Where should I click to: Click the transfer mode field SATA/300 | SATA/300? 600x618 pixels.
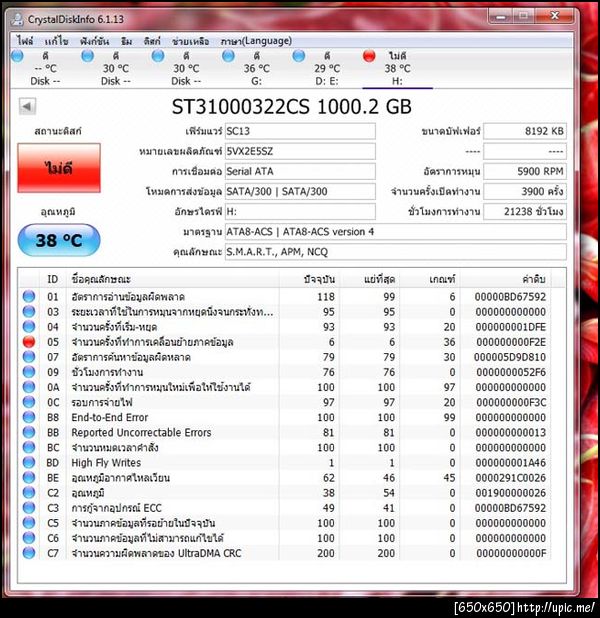[300, 192]
